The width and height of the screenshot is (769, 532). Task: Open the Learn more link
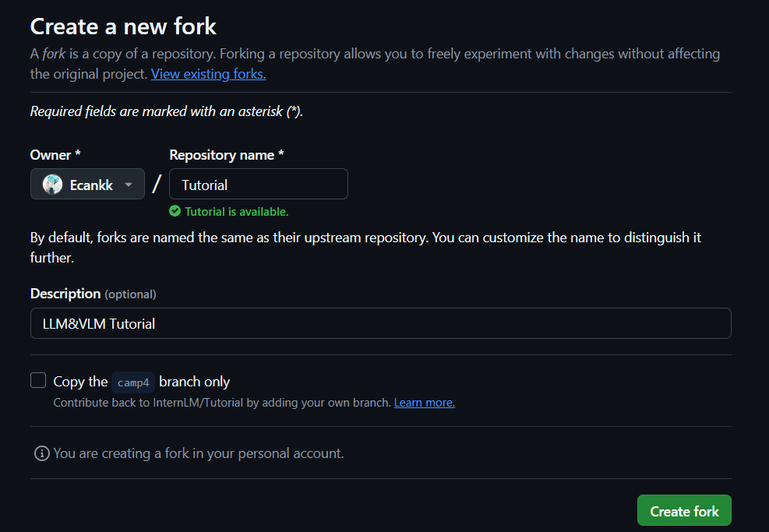click(x=424, y=403)
